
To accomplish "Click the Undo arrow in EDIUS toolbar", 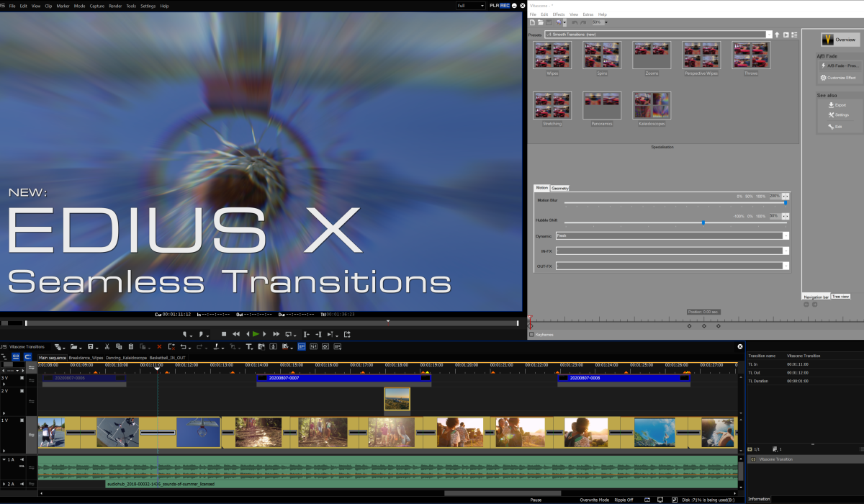I will (184, 347).
